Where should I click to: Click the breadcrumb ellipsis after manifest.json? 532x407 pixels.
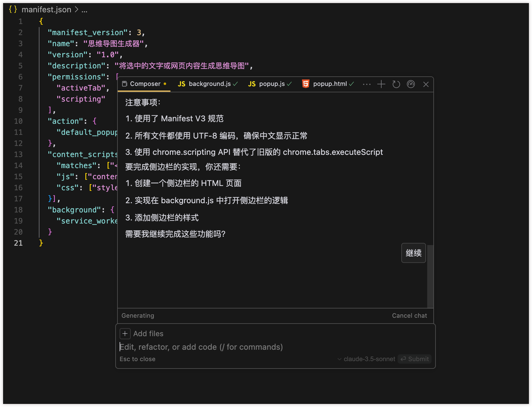point(84,10)
